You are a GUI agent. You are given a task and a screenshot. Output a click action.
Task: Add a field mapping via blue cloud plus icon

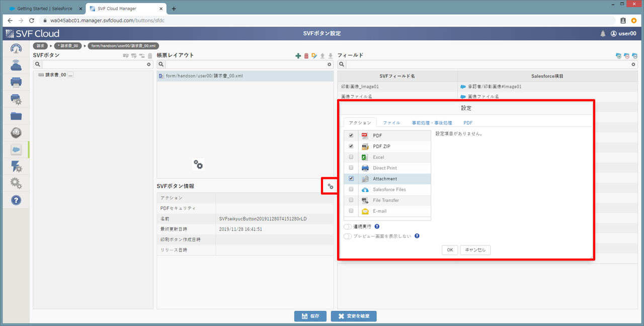[619, 55]
